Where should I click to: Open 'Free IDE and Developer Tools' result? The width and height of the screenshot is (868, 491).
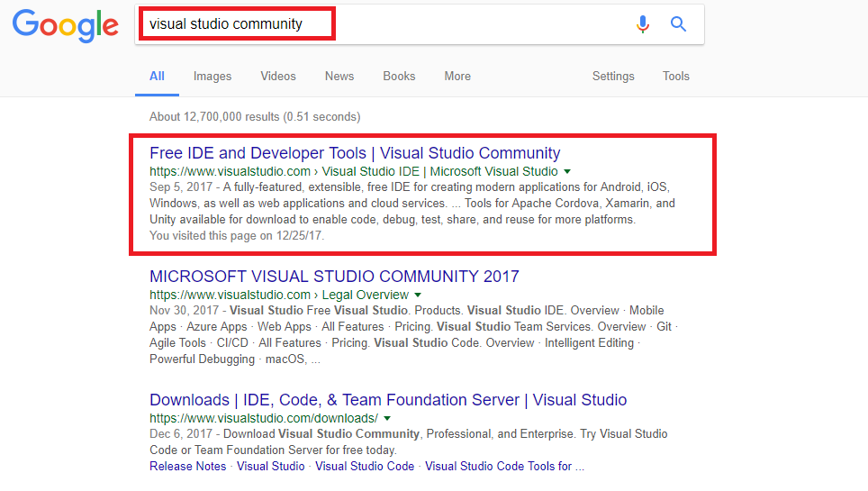355,153
